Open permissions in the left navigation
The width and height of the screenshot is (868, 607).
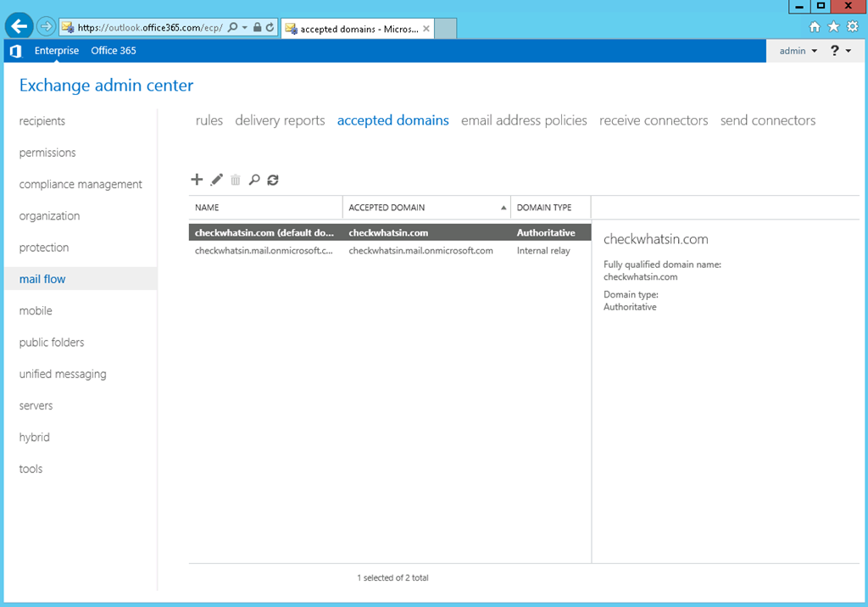[47, 153]
